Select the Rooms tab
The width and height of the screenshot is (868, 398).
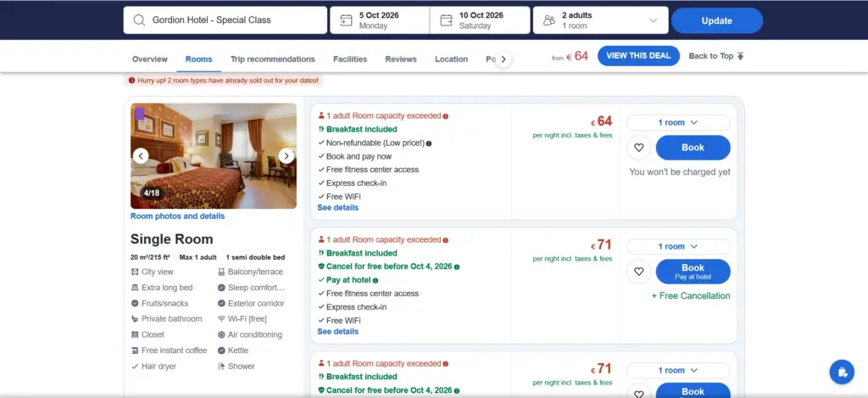(x=198, y=59)
